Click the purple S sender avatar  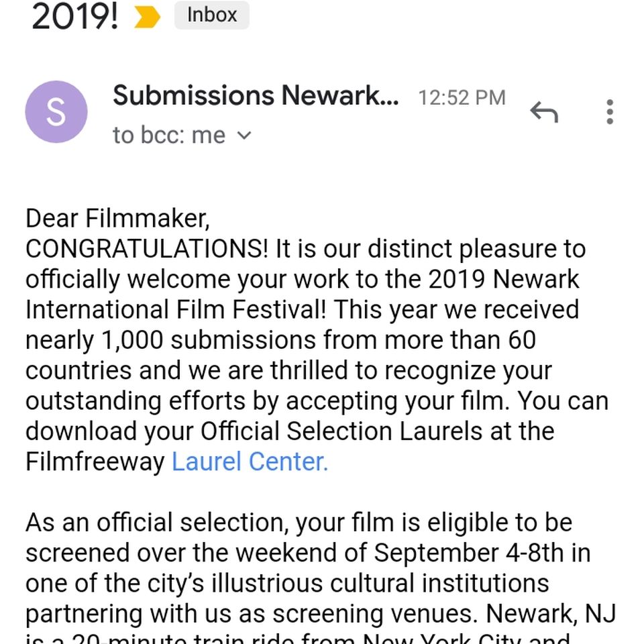[56, 112]
